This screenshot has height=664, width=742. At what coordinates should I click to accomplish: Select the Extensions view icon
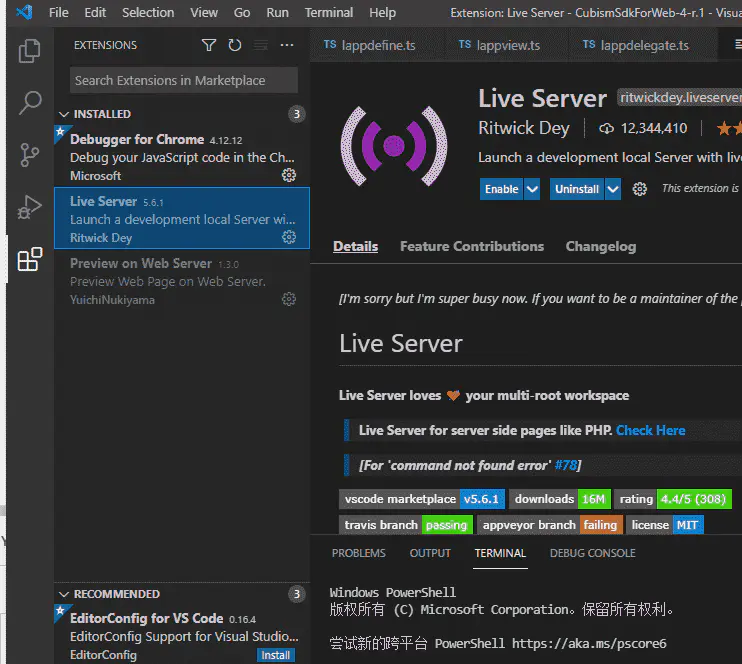[x=29, y=259]
